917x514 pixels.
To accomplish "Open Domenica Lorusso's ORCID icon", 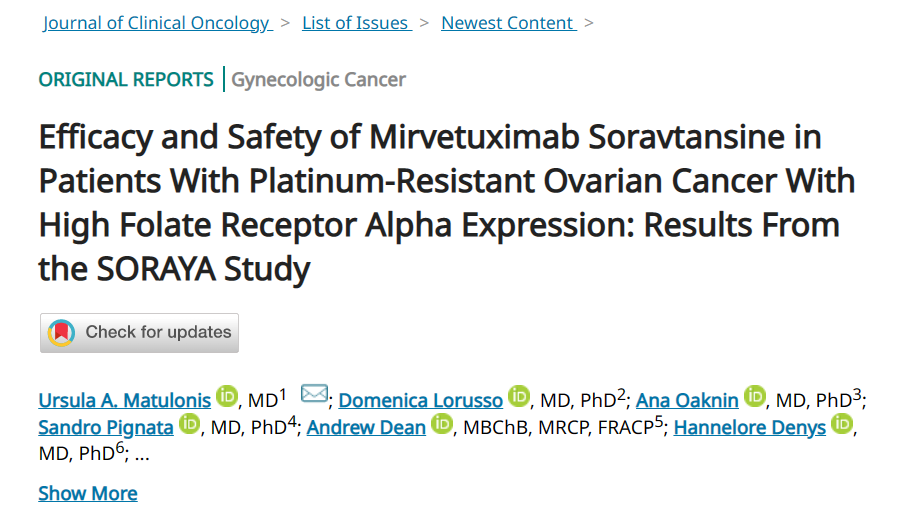I will 519,398.
